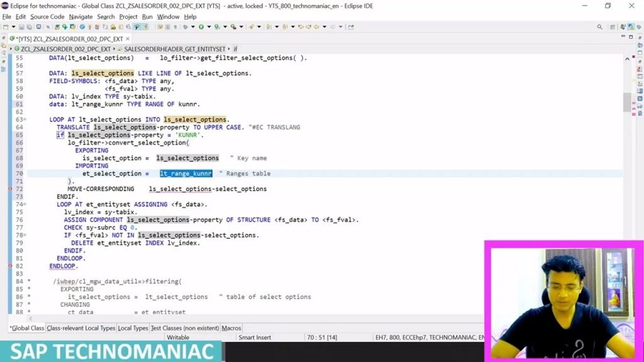The width and height of the screenshot is (644, 362).
Task: Expand the New wizard dropdown arrow
Action: click(13, 27)
